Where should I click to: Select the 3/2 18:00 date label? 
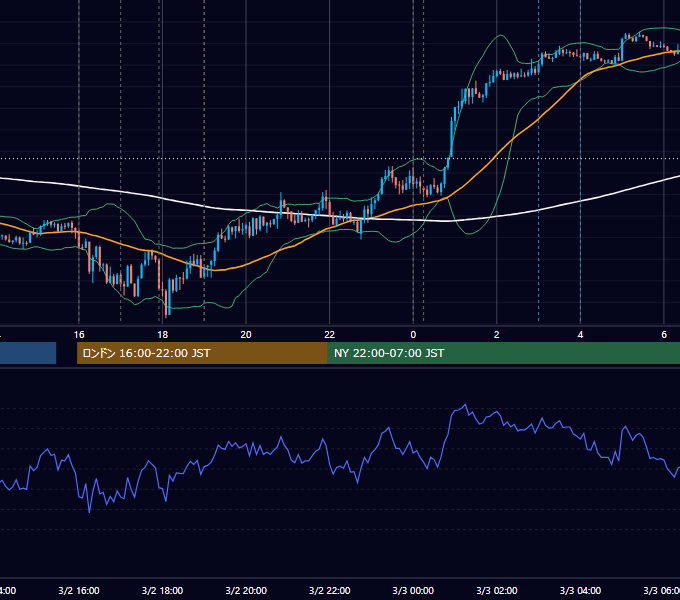(x=163, y=590)
